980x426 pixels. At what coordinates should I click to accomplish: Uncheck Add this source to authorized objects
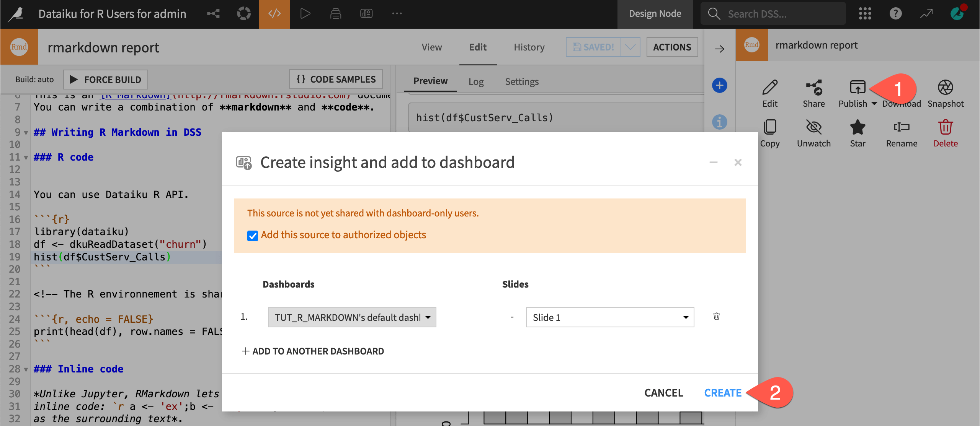(253, 236)
